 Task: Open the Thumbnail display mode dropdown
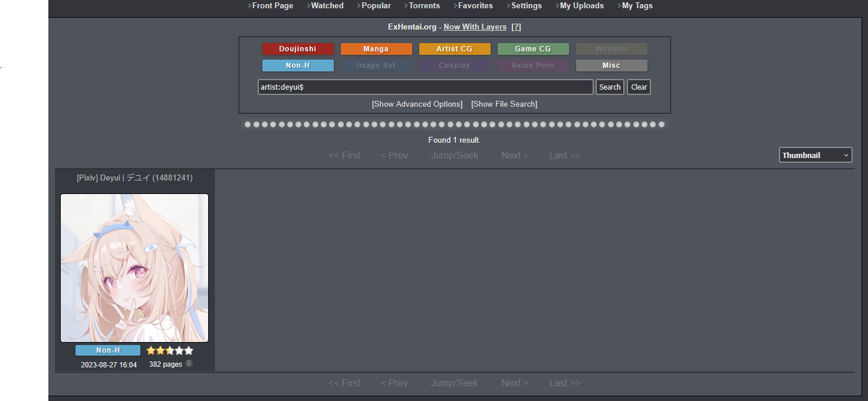click(x=816, y=155)
